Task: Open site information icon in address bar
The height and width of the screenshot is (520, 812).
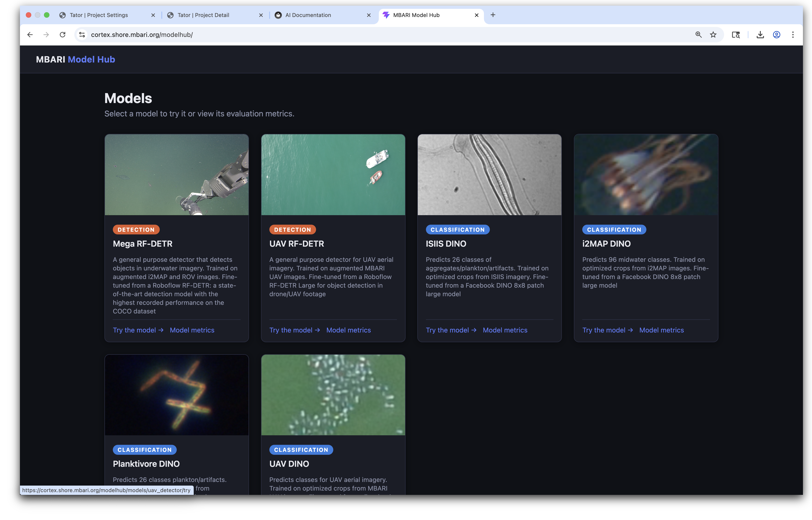Action: pos(82,35)
